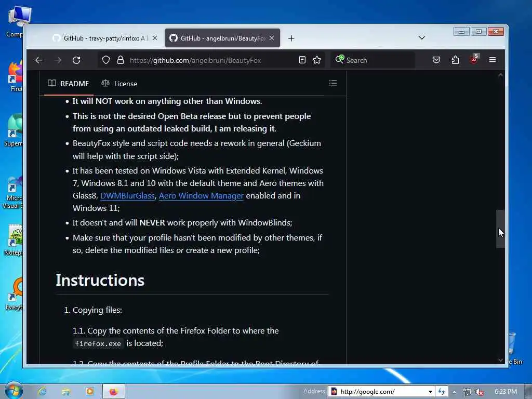Open the Supermium desktop shortcut
Screen dimensions: 532x399
(x=14, y=130)
